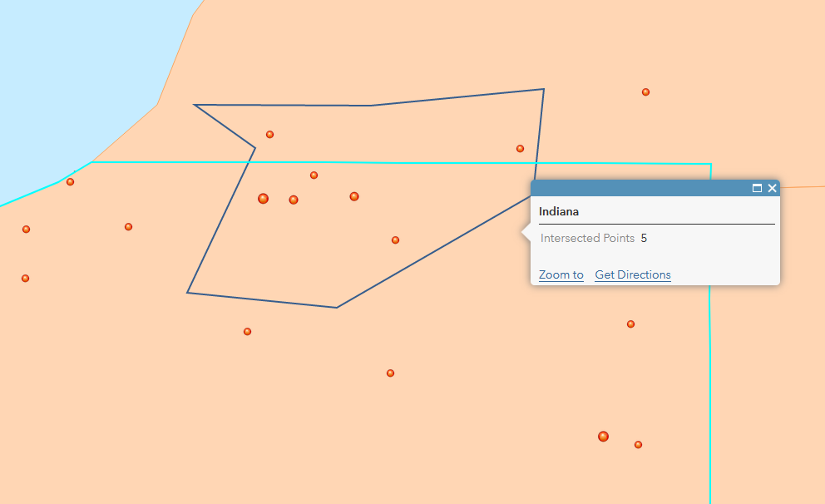Select the point near the polygon's top-left notch
Screen dimensions: 825x504
click(x=269, y=135)
